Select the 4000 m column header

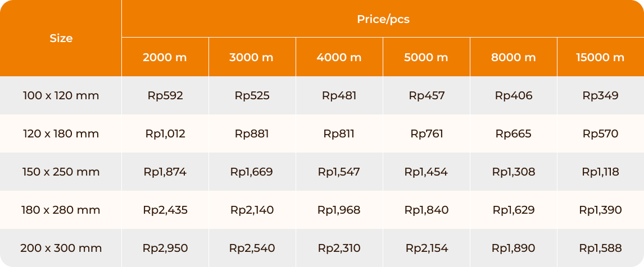(339, 57)
